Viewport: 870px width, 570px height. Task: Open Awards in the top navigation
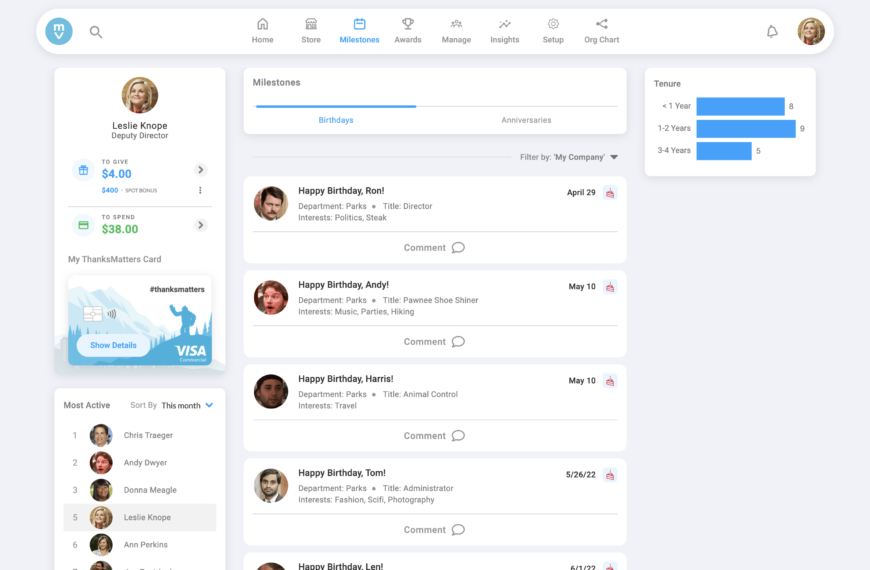click(x=408, y=31)
